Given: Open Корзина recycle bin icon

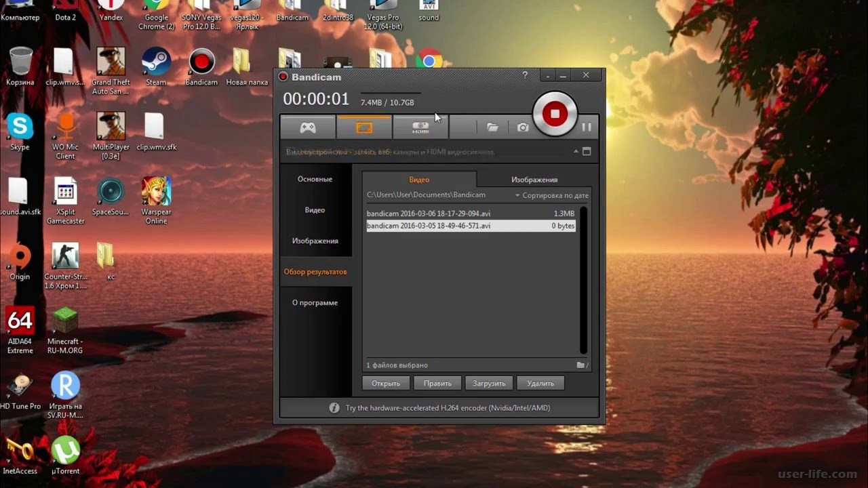Looking at the screenshot, I should click(x=20, y=66).
